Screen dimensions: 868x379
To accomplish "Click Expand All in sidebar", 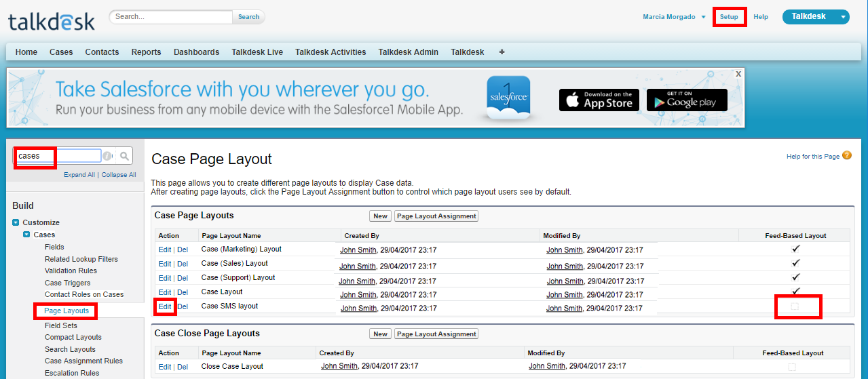I will 79,175.
